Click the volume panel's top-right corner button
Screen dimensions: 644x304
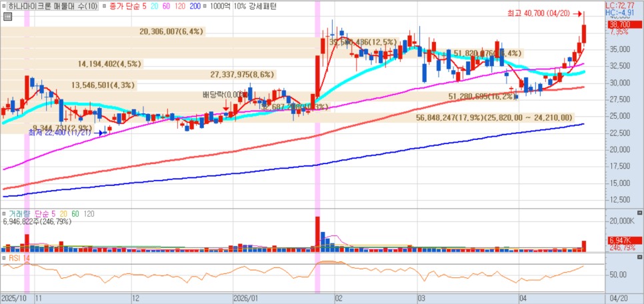pyautogui.click(x=639, y=213)
